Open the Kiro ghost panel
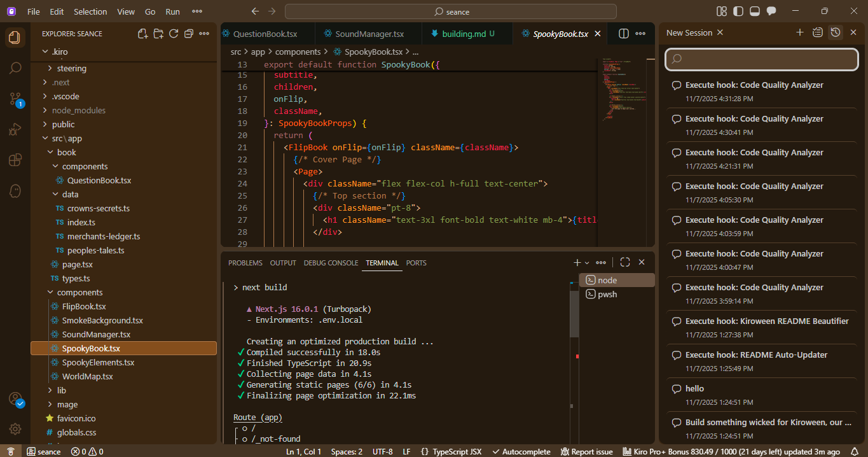Screen dimensions: 868x457 (15, 190)
